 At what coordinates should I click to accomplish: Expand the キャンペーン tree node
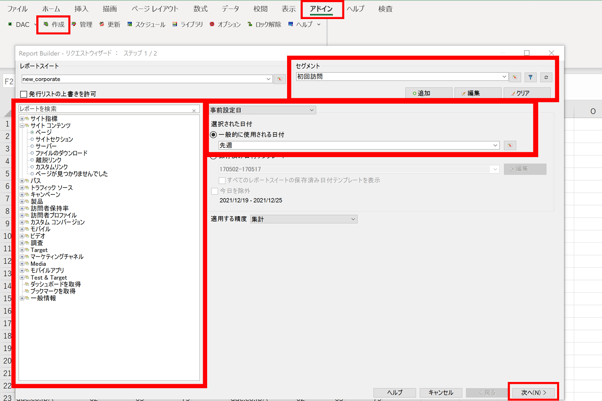pyautogui.click(x=22, y=194)
